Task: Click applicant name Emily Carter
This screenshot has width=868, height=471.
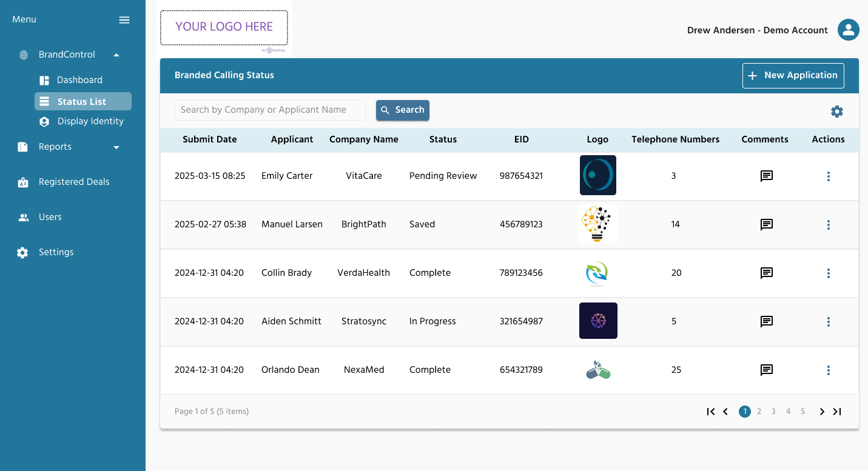Action: [287, 176]
